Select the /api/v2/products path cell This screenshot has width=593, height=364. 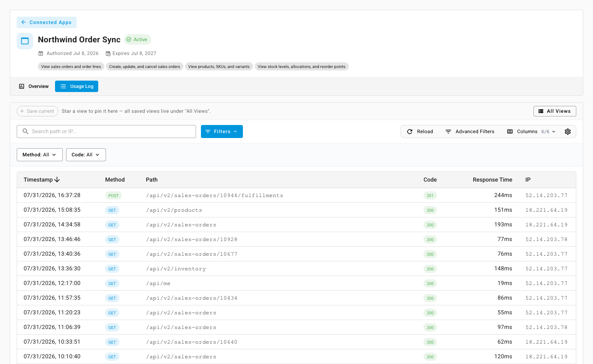tap(174, 210)
